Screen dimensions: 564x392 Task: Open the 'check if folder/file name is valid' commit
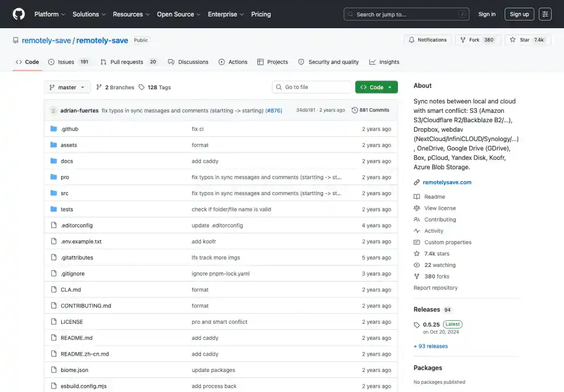tap(231, 209)
